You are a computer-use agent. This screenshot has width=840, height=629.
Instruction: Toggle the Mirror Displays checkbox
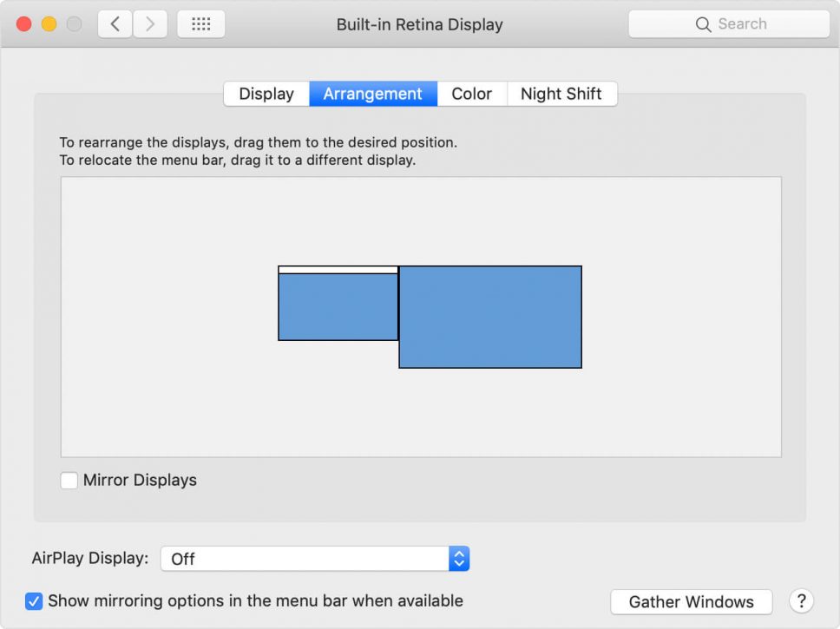69,480
